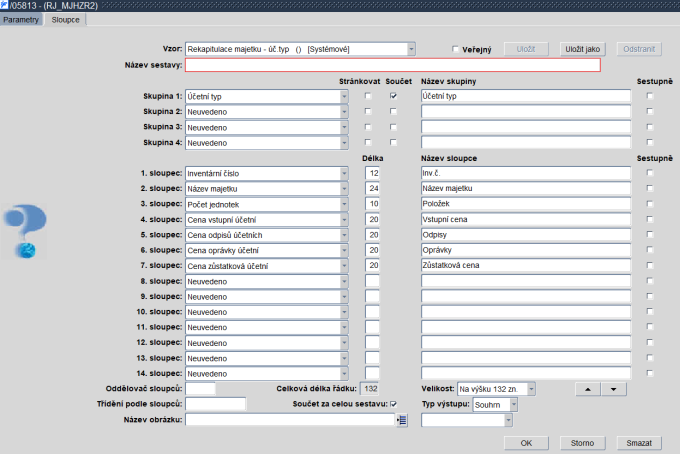
Task: Enable Stránkovat for Skupina 1
Action: pos(368,96)
